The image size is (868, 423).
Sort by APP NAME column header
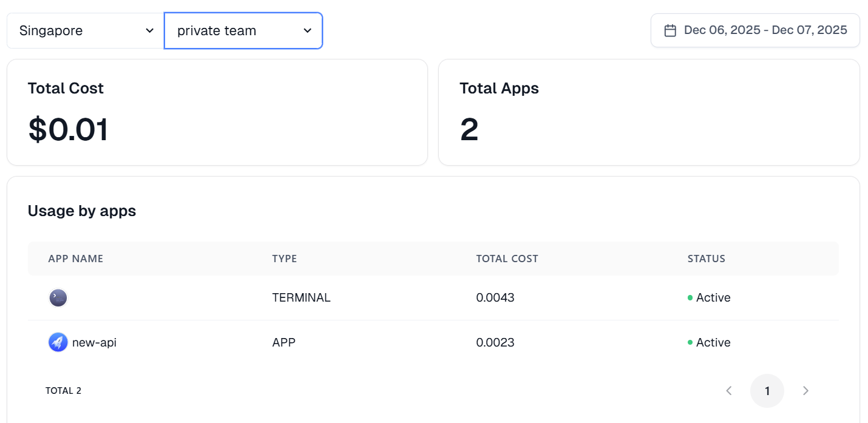(x=76, y=259)
